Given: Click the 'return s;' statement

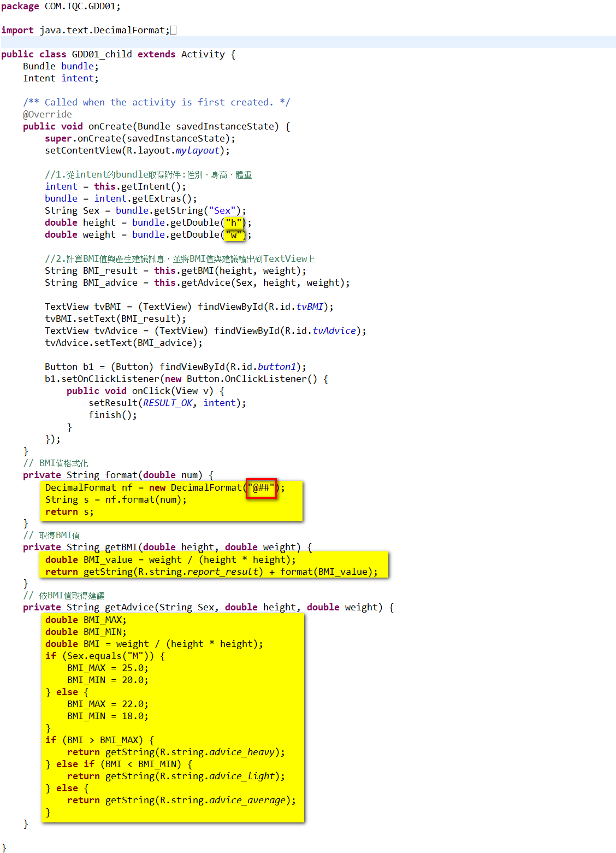Looking at the screenshot, I should (69, 512).
